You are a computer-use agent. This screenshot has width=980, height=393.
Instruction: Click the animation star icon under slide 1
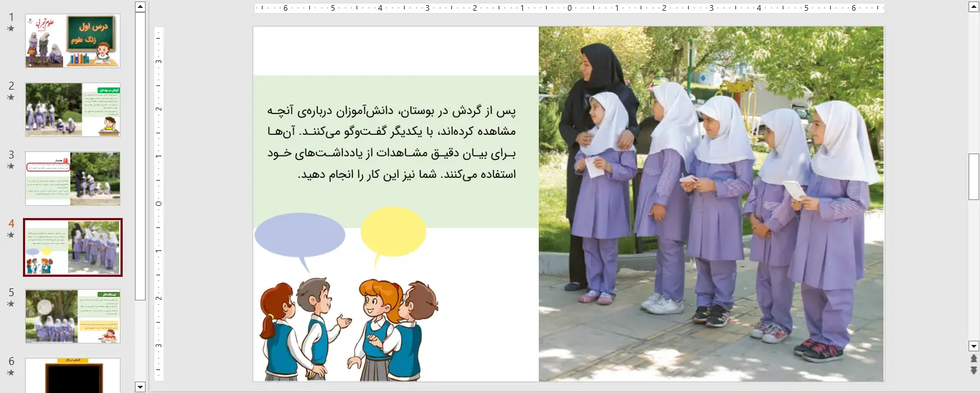coord(11,29)
